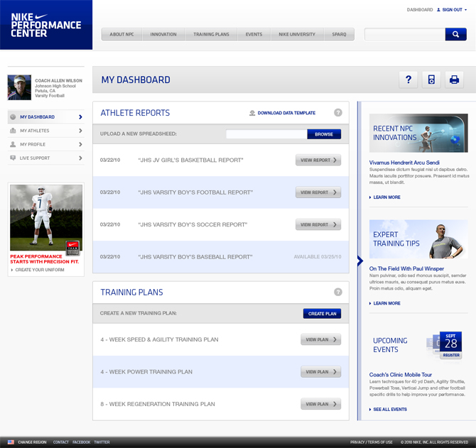Click the Expert Training Tips banner
This screenshot has width=476, height=448.
[x=418, y=239]
